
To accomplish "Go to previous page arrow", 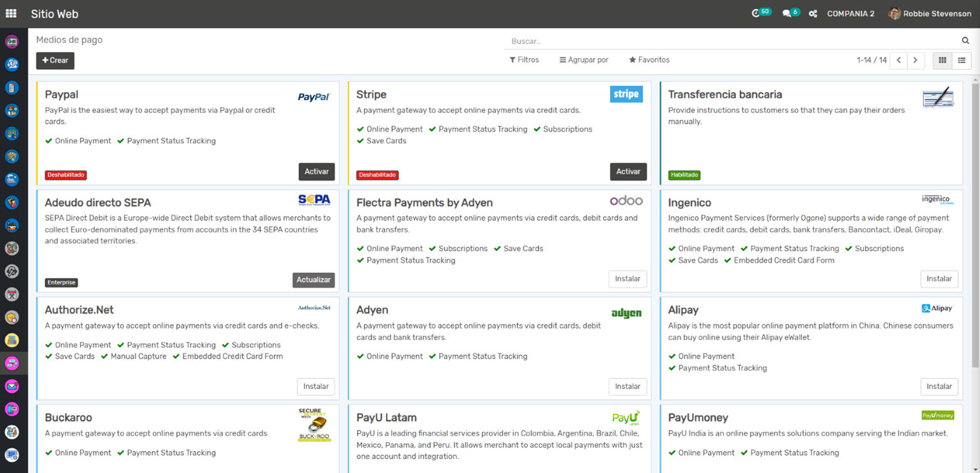I will 899,60.
